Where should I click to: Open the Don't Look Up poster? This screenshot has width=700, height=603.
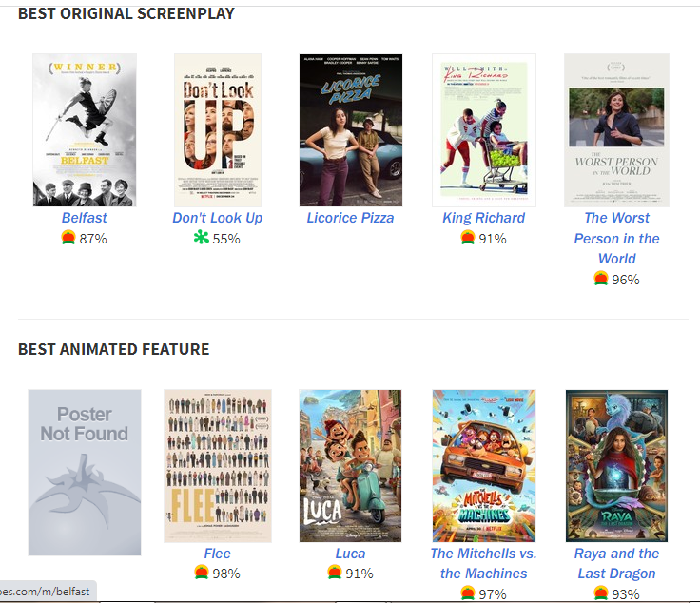(x=218, y=130)
